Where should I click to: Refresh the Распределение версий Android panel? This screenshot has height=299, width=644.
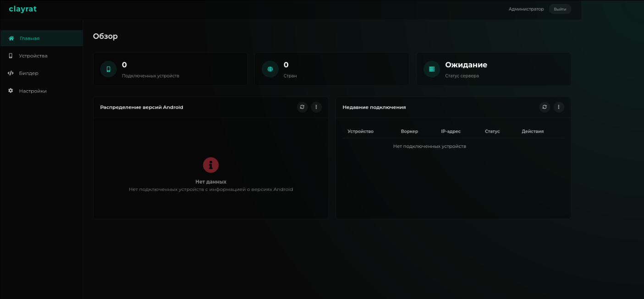tap(302, 107)
